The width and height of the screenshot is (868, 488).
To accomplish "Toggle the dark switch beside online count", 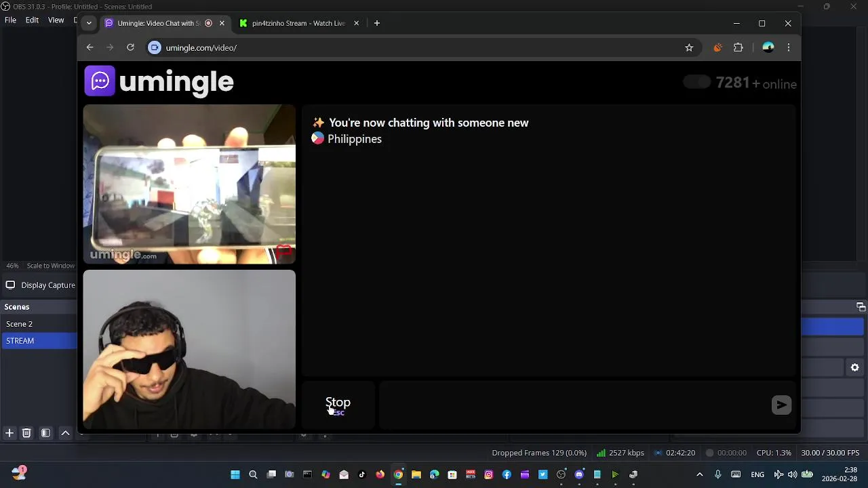I will coord(696,82).
